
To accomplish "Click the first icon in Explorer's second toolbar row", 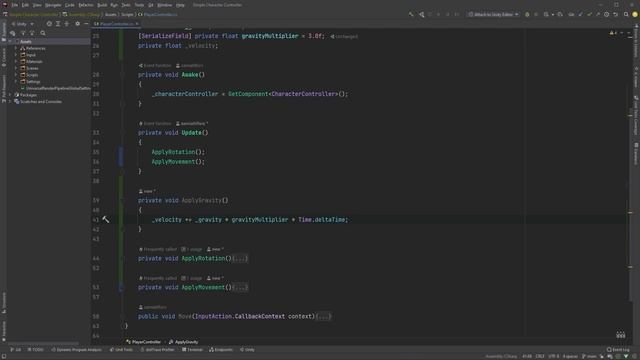I will pos(13,33).
